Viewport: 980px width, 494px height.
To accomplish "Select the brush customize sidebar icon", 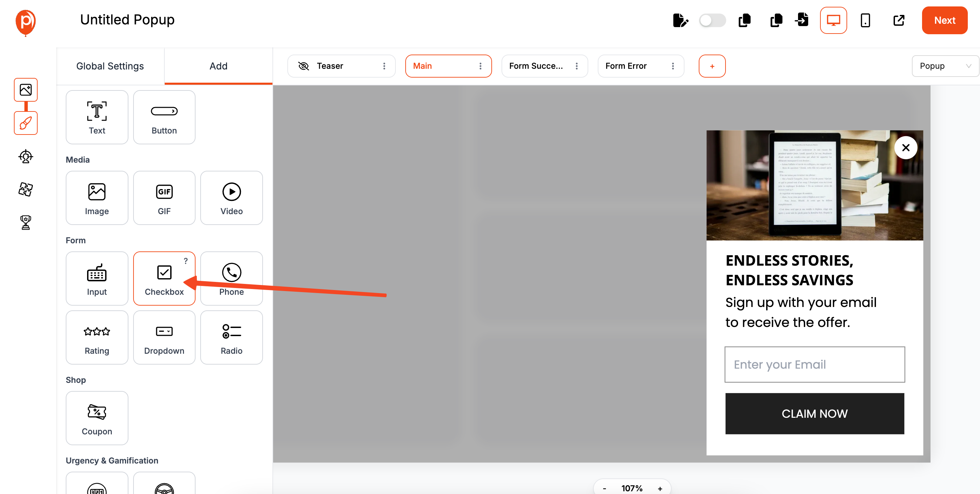I will 25,123.
